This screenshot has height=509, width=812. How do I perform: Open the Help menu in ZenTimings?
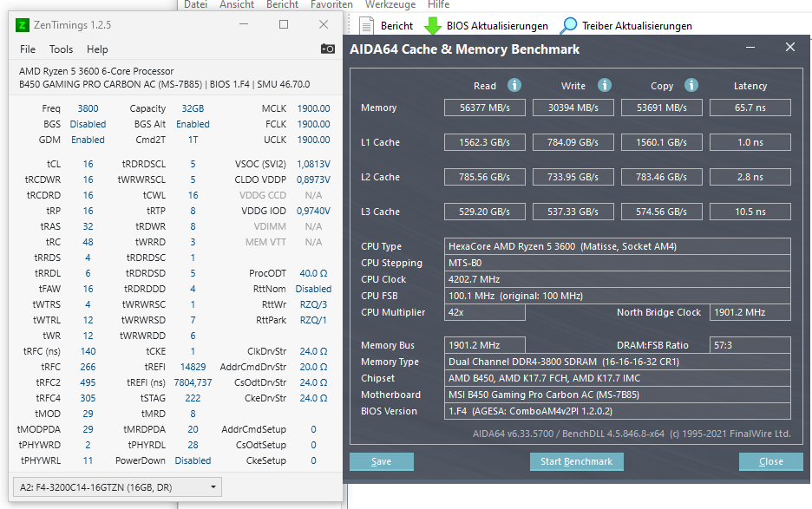[97, 49]
